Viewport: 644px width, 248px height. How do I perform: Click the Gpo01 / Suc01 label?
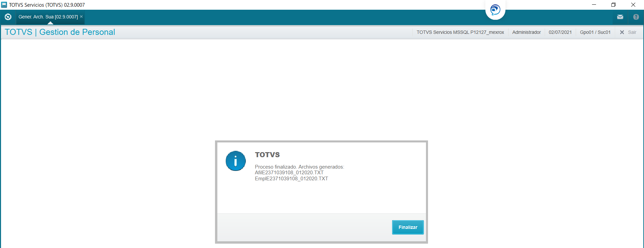click(x=595, y=32)
